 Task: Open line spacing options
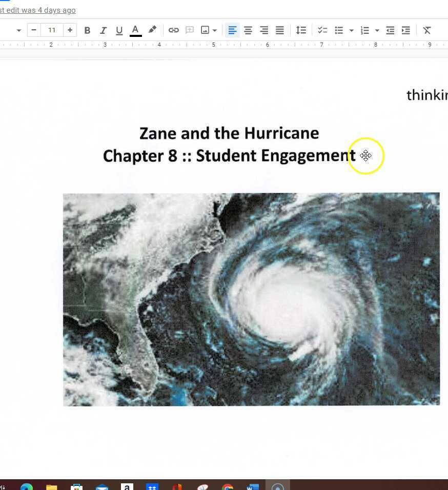click(301, 30)
